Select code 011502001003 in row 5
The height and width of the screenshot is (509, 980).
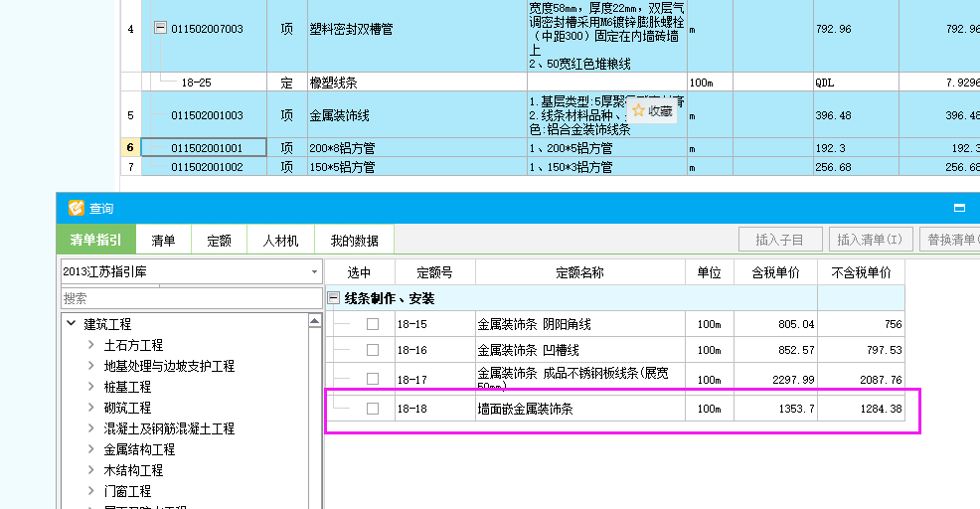click(x=207, y=115)
